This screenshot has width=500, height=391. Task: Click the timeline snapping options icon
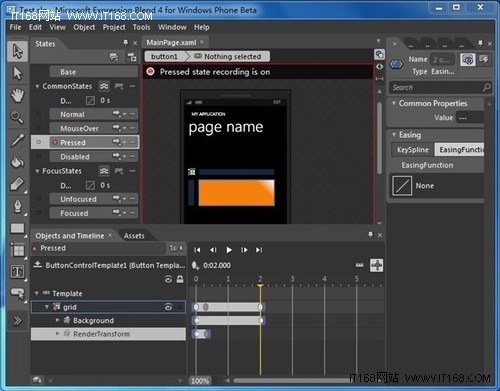377,265
